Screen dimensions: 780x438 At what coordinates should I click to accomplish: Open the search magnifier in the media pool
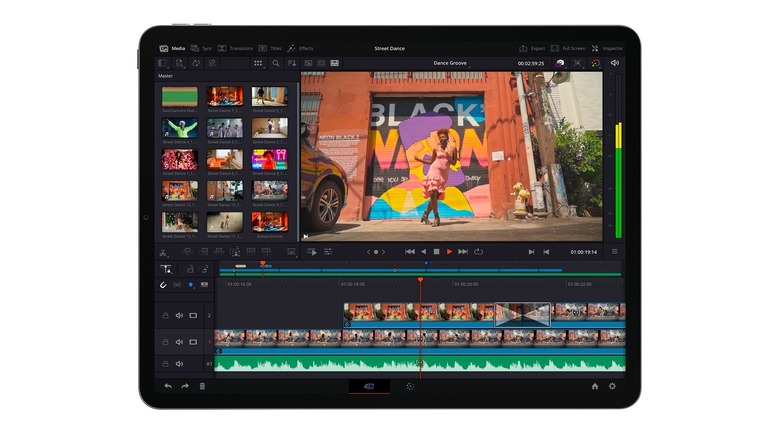coord(276,63)
